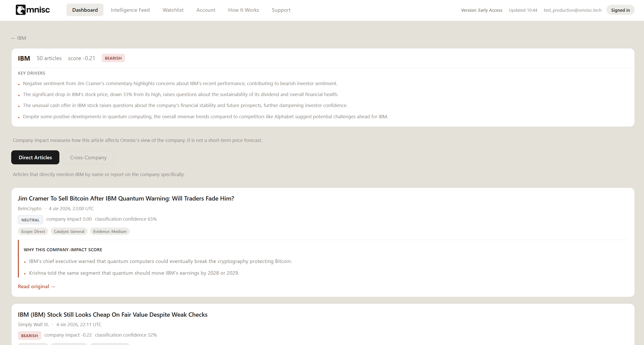Click the key driver about unusual cash offer
Screen dimensions: 644x345
185,105
